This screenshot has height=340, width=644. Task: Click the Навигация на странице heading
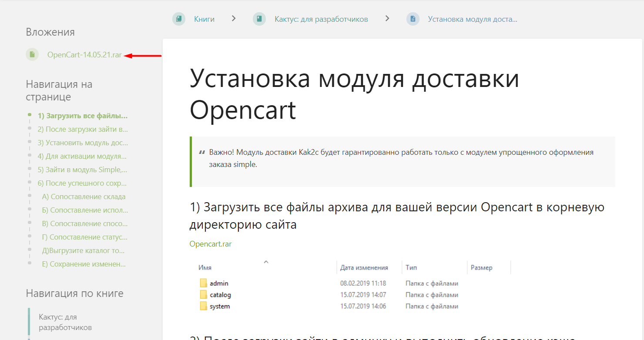tap(59, 90)
